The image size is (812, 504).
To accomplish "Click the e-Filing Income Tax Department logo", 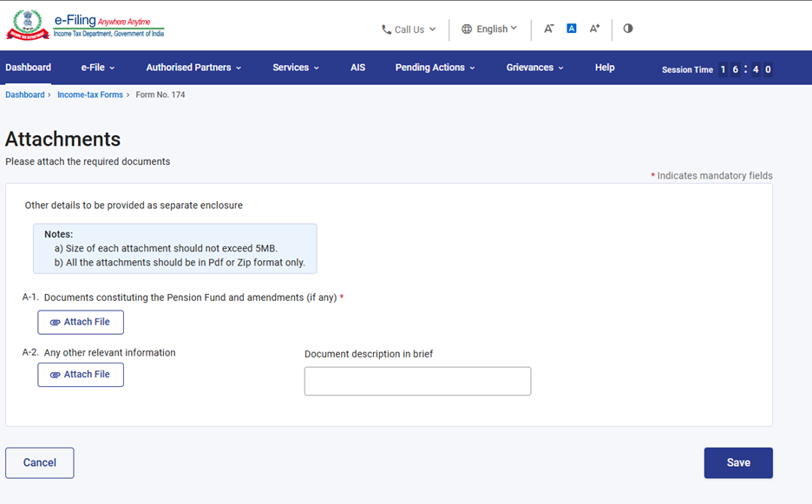I will [85, 26].
